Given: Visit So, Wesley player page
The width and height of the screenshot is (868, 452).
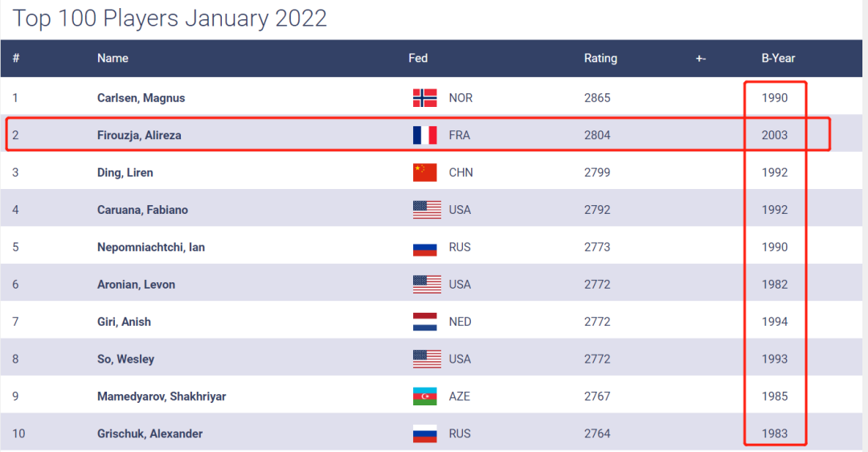Looking at the screenshot, I should (x=125, y=359).
